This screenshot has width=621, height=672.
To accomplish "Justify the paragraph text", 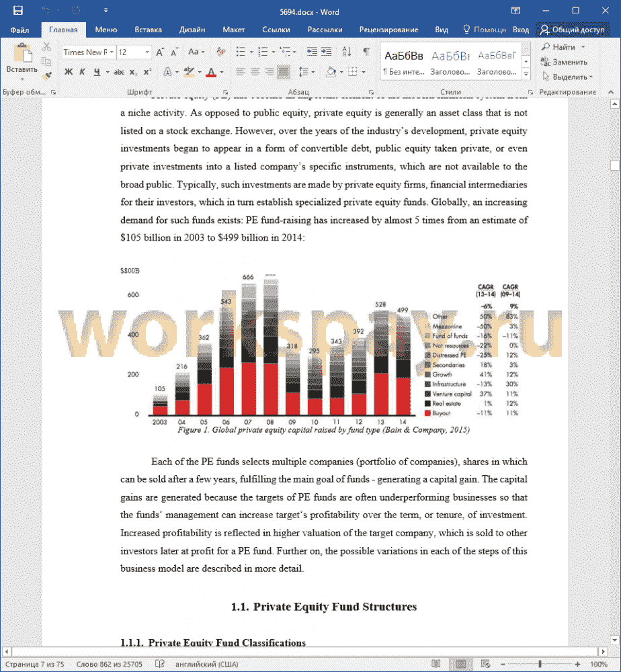I will [x=284, y=72].
